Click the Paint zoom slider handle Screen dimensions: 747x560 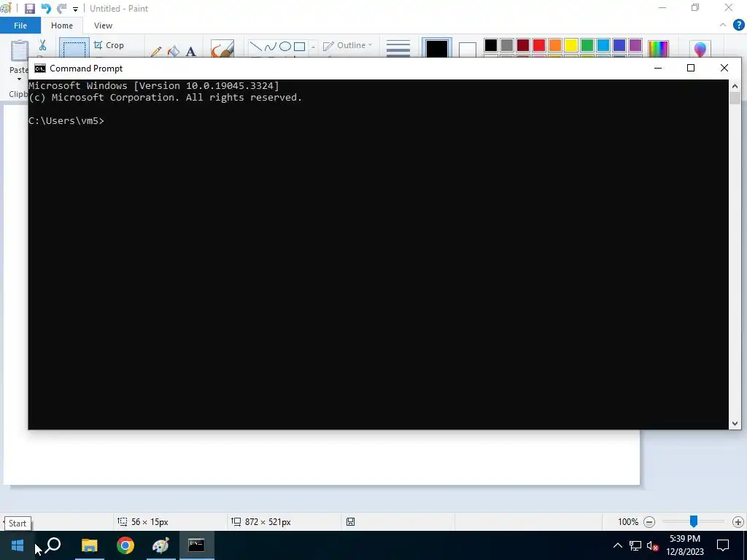694,522
